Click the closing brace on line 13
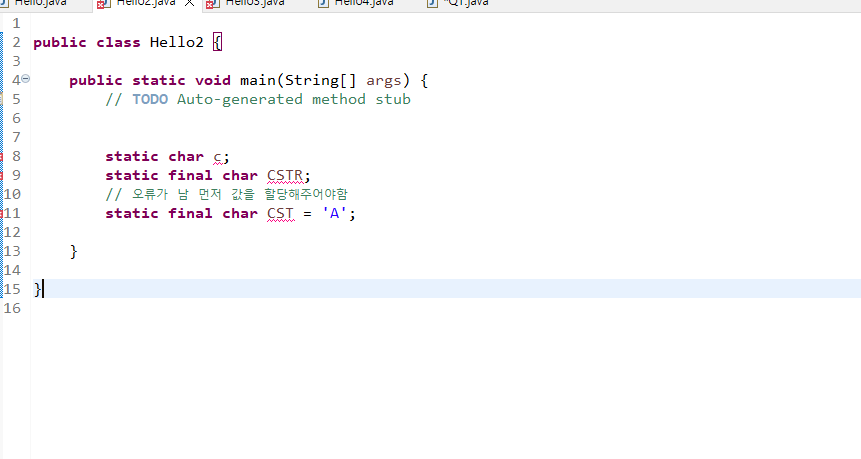Image resolution: width=861 pixels, height=459 pixels. [74, 251]
